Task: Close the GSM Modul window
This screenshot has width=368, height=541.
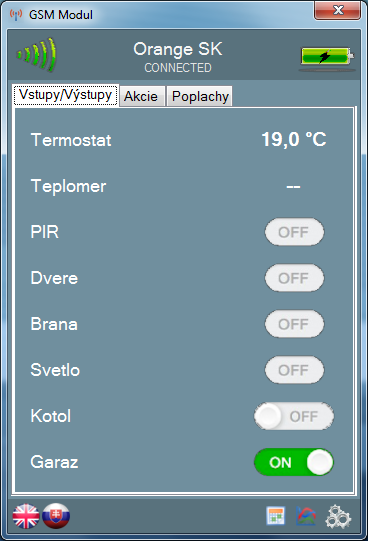Action: pos(337,10)
